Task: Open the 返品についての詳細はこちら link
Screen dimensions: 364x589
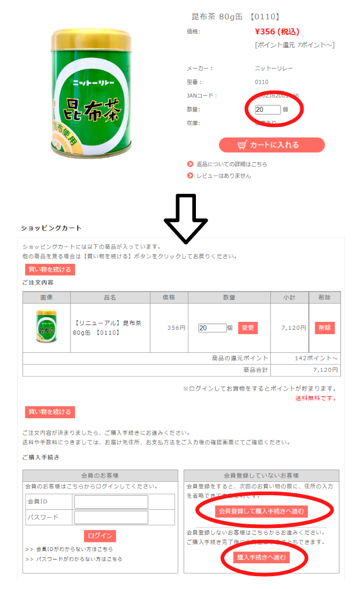Action: coord(232,164)
